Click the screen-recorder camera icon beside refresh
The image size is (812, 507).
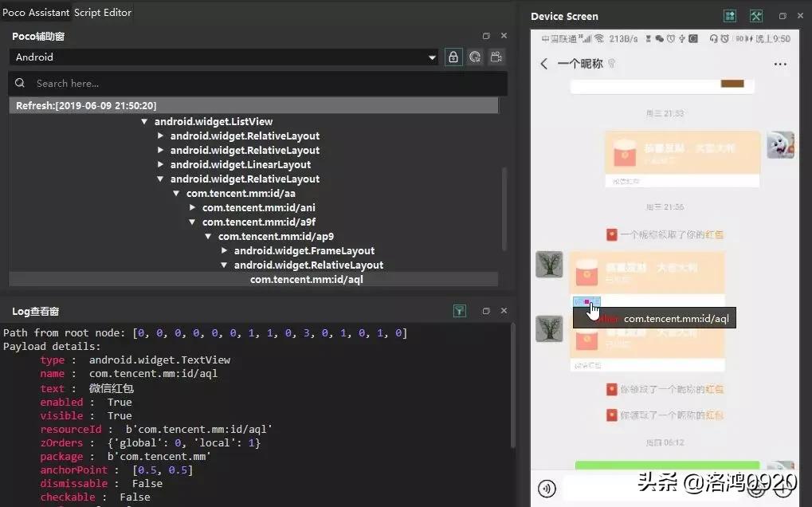tap(495, 57)
